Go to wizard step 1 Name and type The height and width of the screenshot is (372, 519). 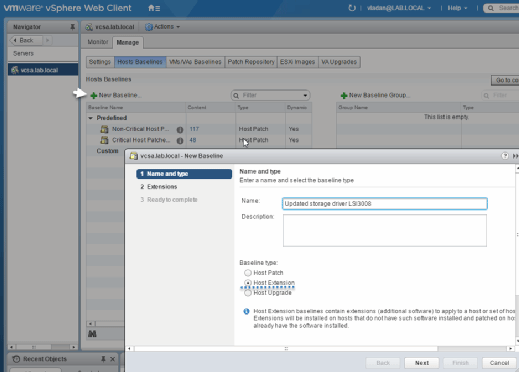184,174
